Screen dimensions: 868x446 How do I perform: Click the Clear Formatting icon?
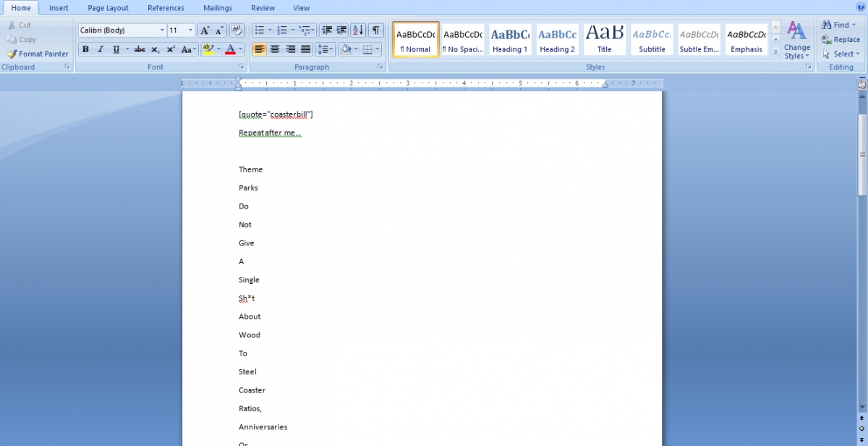pyautogui.click(x=237, y=30)
